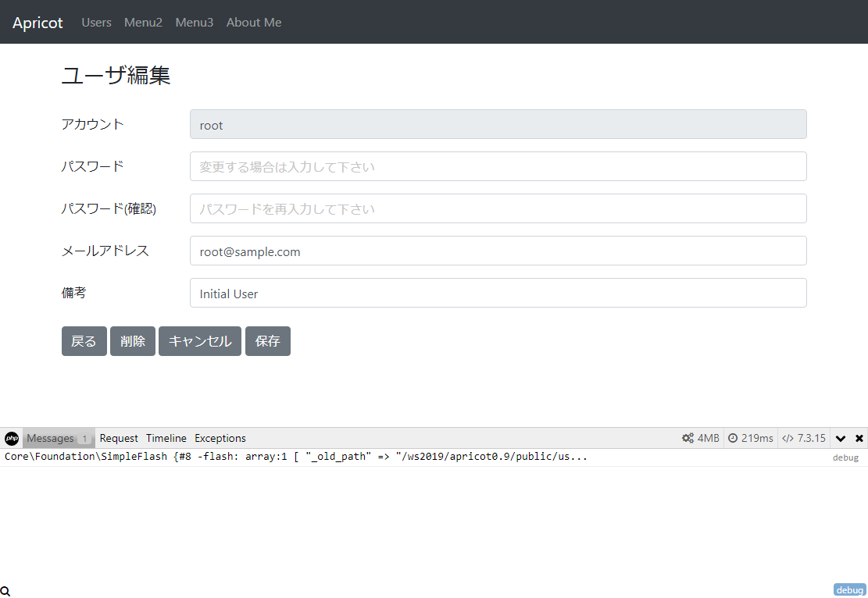The height and width of the screenshot is (598, 868).
Task: Close the debug bar with X icon
Action: coord(859,438)
